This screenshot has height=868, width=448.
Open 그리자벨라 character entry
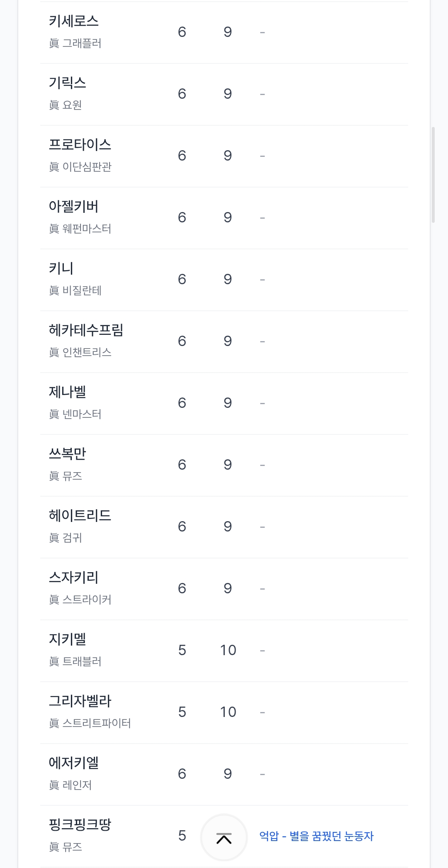(x=80, y=701)
